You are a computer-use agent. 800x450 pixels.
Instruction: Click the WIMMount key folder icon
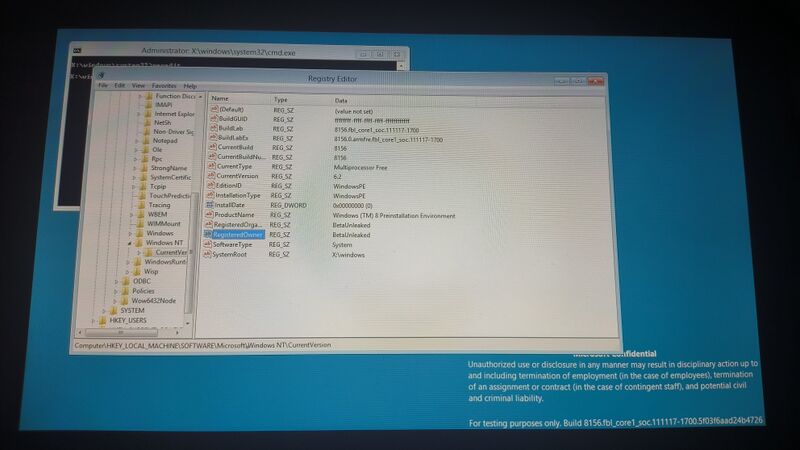141,223
